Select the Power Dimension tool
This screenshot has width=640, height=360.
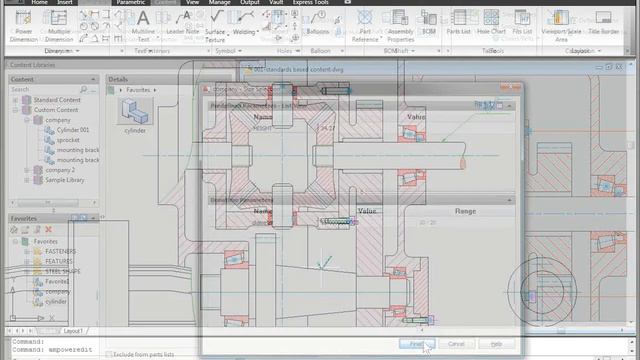pyautogui.click(x=23, y=26)
